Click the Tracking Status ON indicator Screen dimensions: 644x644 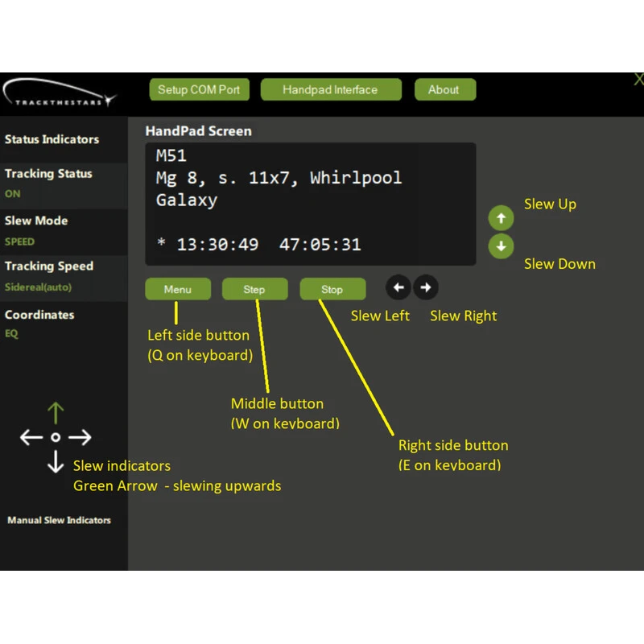tap(13, 194)
